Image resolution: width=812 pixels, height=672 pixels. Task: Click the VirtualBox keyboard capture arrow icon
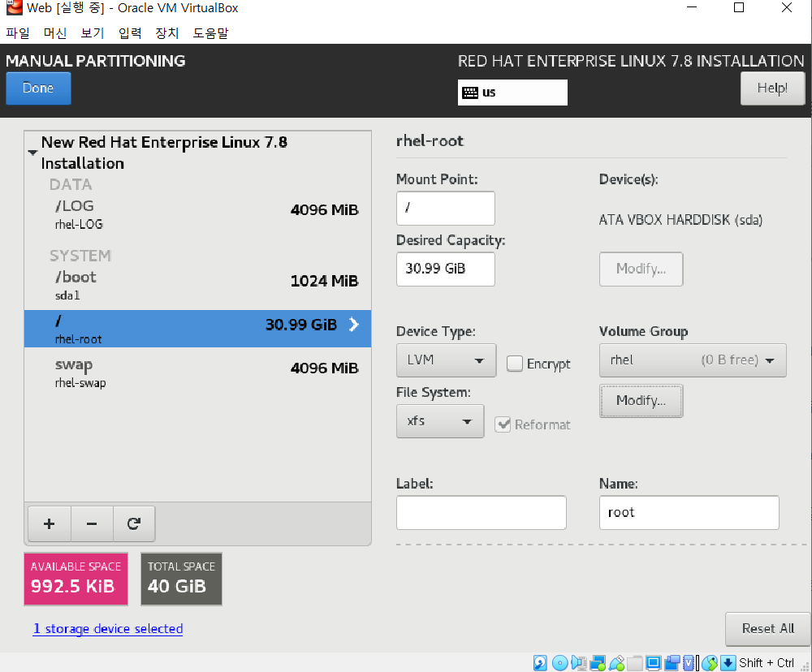pos(728,663)
